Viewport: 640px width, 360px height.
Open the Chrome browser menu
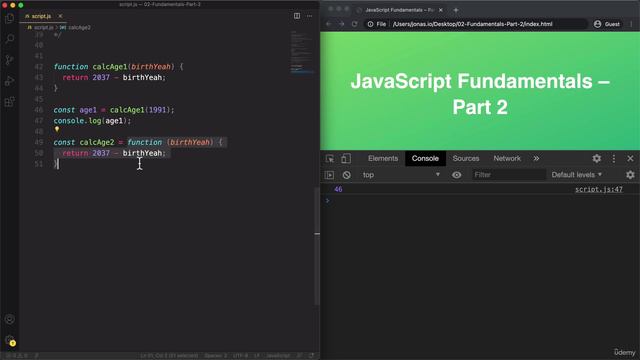click(x=631, y=24)
